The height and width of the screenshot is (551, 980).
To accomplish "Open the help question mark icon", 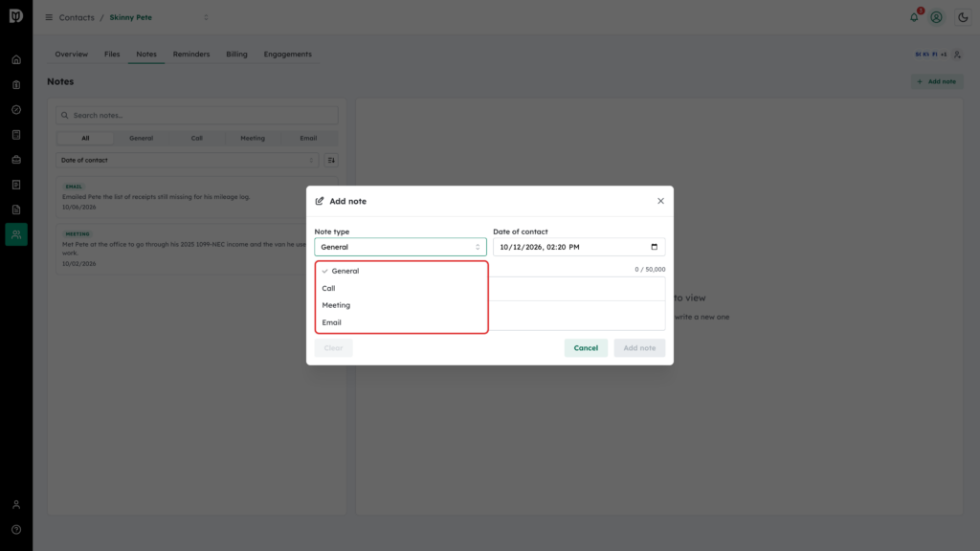I will coord(16,530).
